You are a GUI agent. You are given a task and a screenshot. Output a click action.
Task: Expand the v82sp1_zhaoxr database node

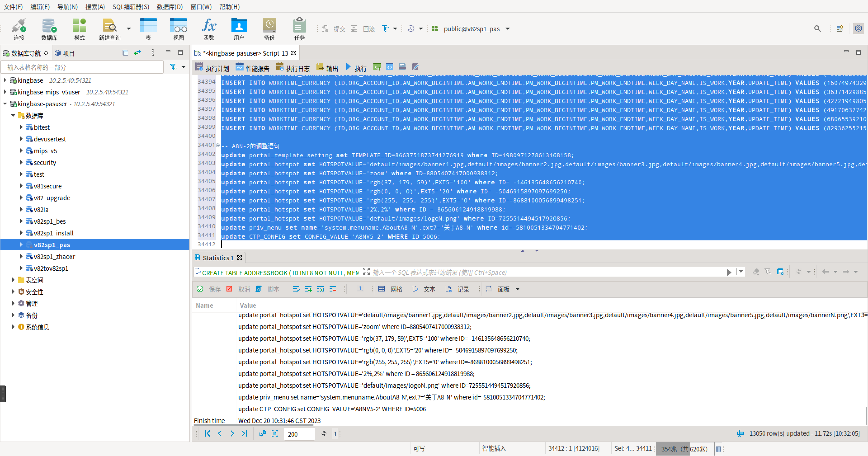click(21, 257)
